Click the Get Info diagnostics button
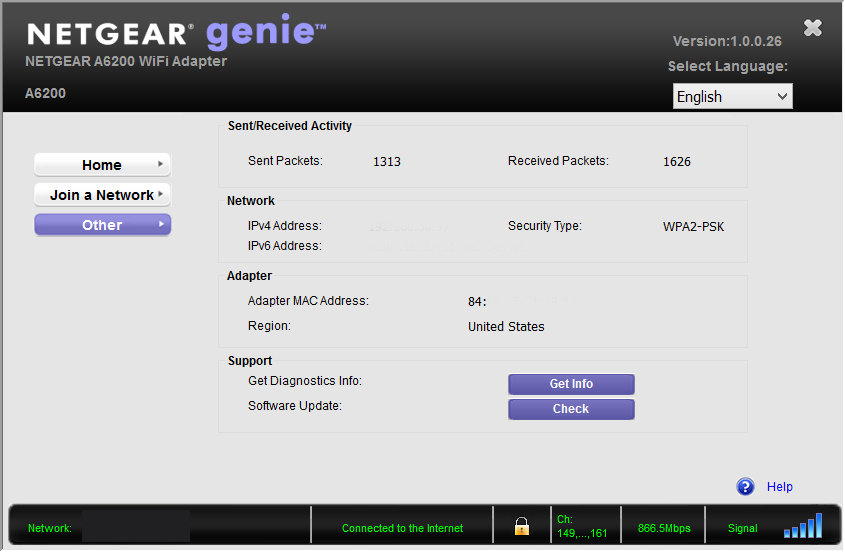 571,384
